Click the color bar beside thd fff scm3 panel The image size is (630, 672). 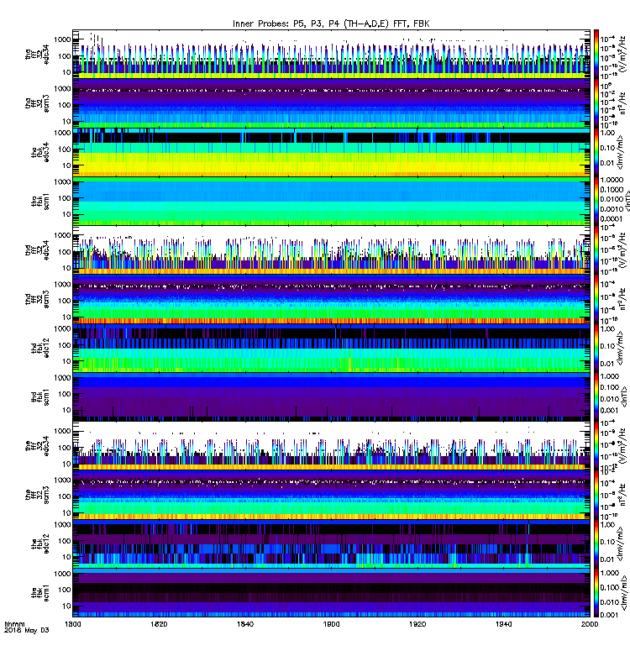[x=596, y=299]
